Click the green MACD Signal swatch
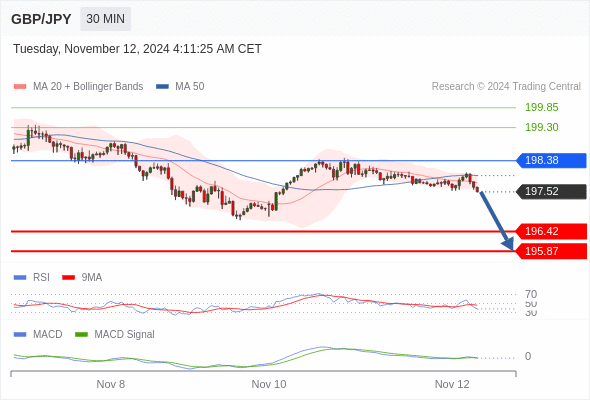The height and width of the screenshot is (400, 590). 81,334
